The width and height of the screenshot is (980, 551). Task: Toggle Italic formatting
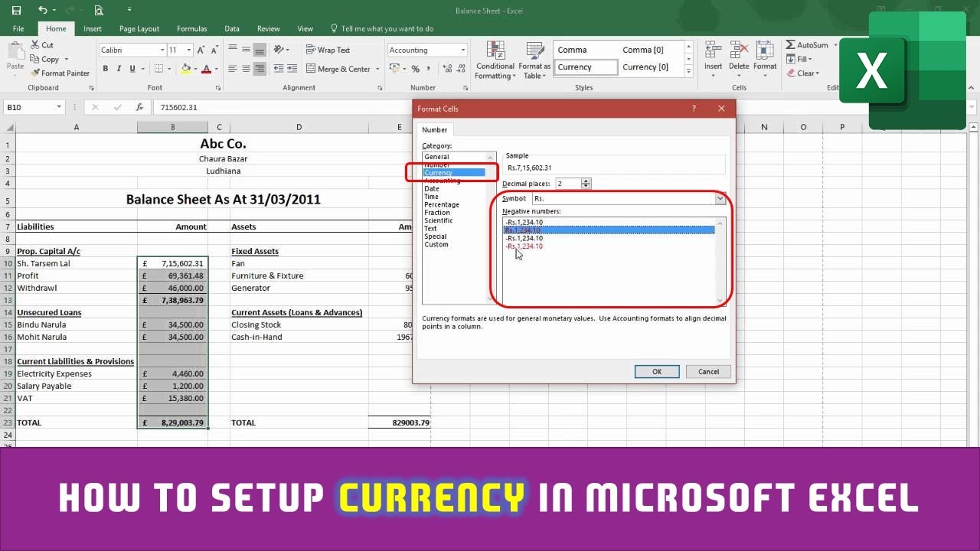[x=119, y=69]
